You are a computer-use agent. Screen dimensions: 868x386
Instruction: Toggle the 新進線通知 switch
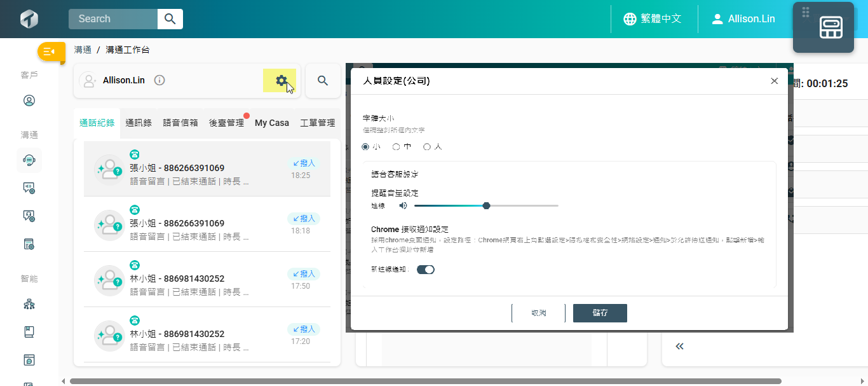point(425,270)
